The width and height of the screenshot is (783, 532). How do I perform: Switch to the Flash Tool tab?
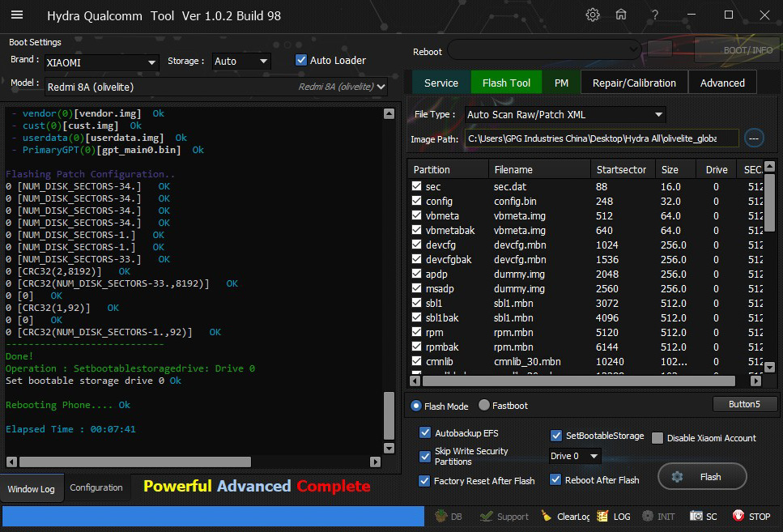[x=506, y=83]
